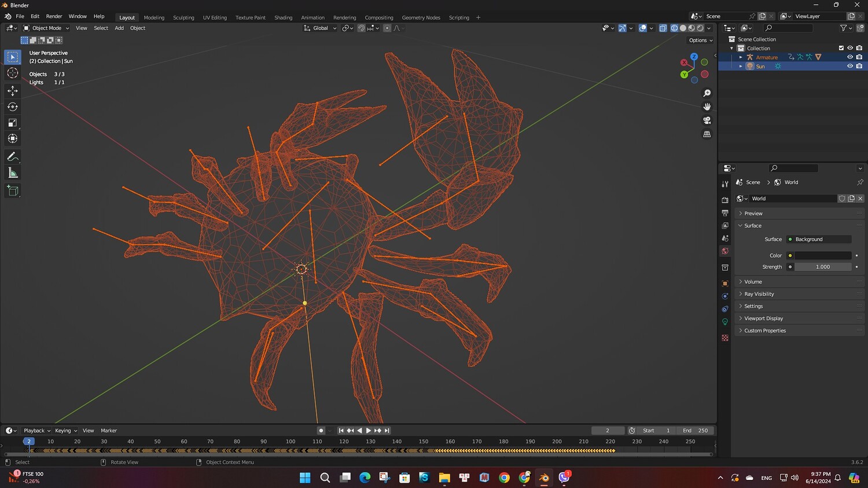Toggle auto keying record button

tap(321, 431)
